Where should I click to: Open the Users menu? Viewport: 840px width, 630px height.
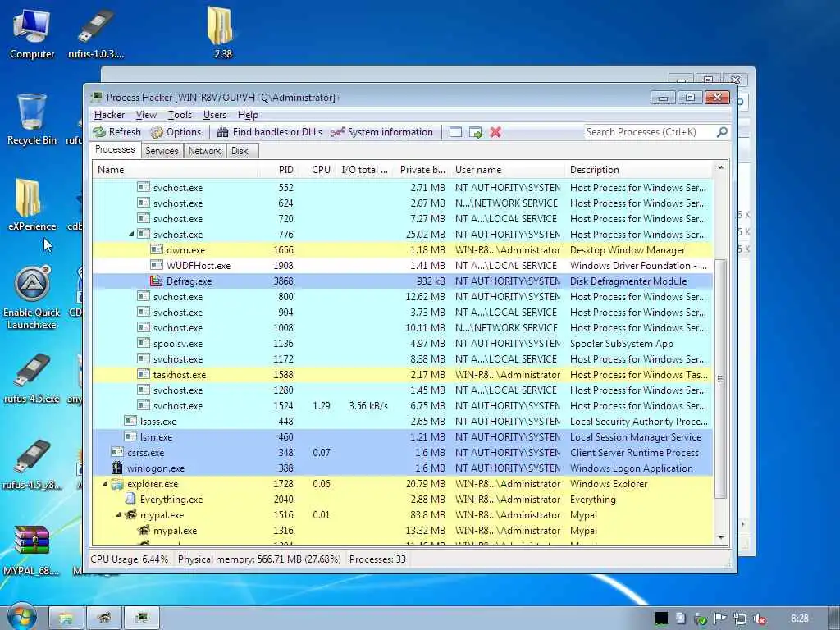click(214, 115)
